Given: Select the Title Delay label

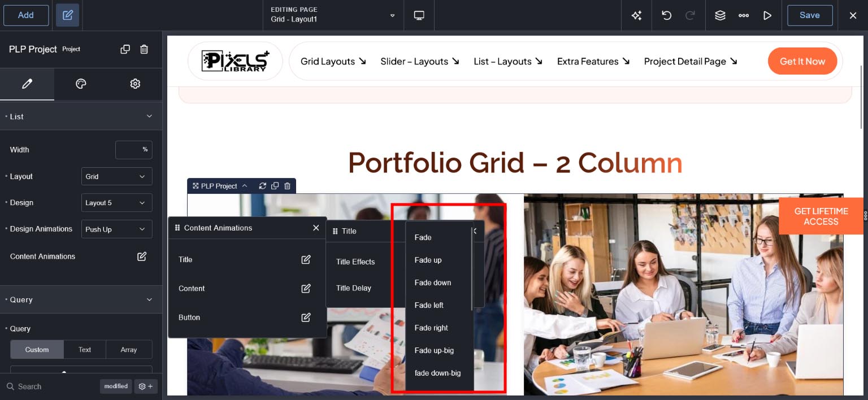Looking at the screenshot, I should [354, 288].
